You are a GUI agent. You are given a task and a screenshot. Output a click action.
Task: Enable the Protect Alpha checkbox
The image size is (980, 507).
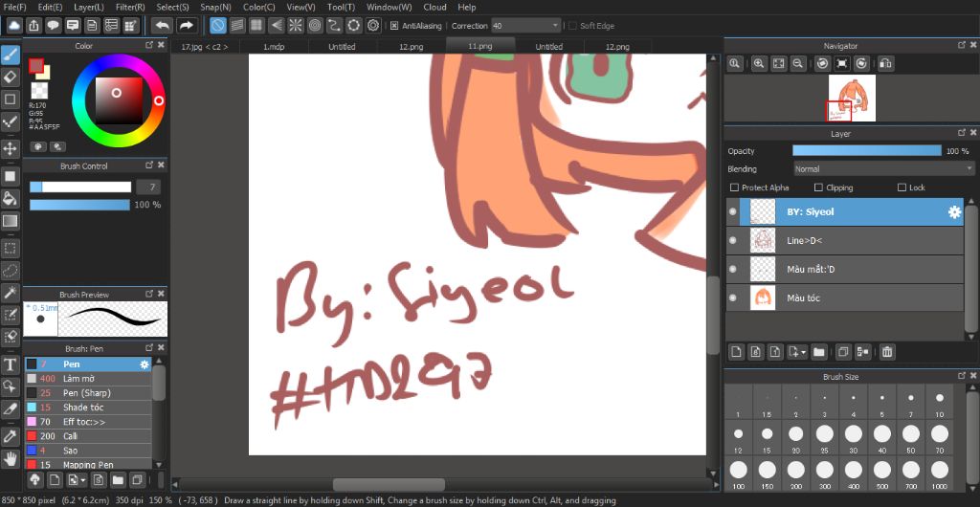(x=734, y=187)
